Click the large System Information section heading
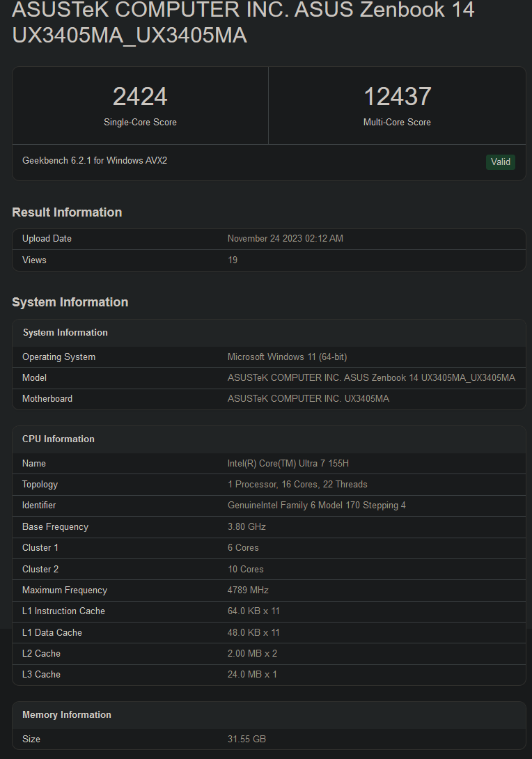Viewport: 532px width, 759px height. click(x=70, y=302)
